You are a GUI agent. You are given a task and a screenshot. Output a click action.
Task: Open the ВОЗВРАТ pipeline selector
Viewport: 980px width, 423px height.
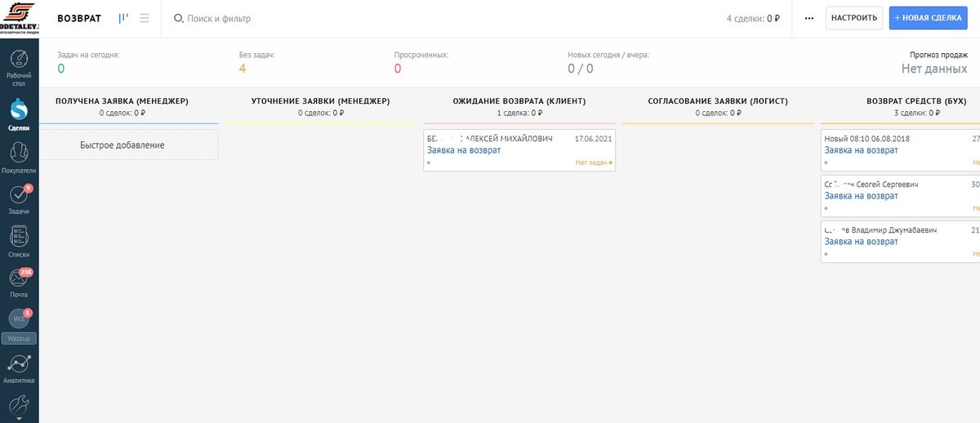click(79, 18)
